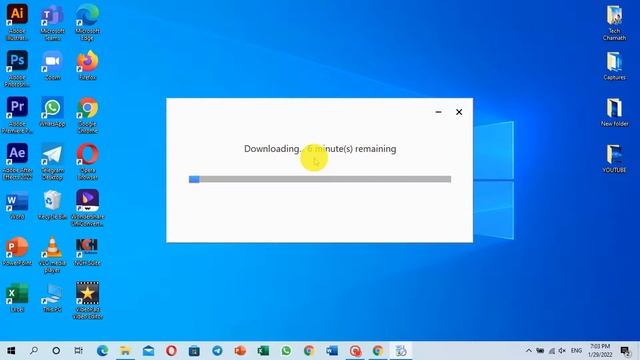Open the notification action center icon
The image size is (640, 360).
(x=625, y=351)
